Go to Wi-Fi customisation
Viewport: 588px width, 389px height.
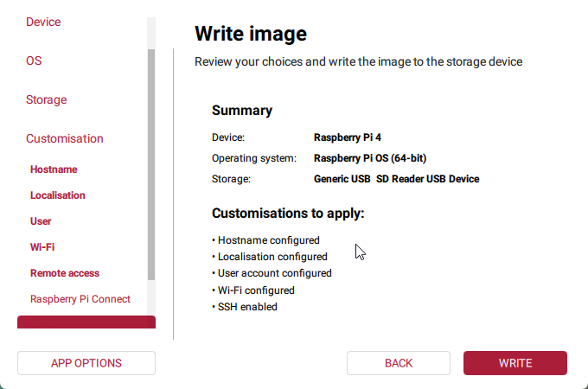pos(42,247)
